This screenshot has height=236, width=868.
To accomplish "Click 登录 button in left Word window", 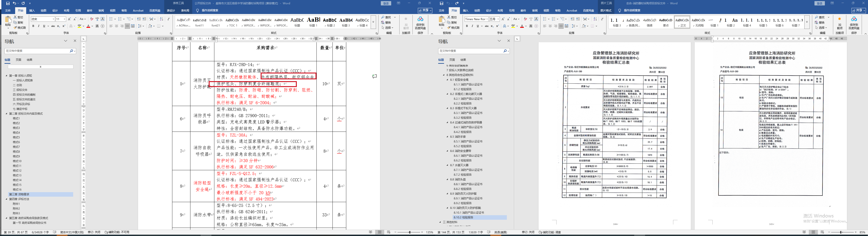I will tap(386, 3).
